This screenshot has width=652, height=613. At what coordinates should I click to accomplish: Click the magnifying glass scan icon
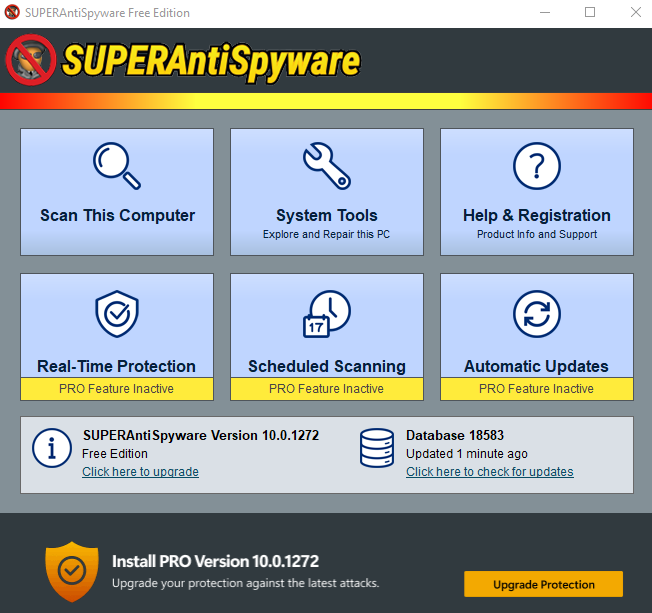117,166
